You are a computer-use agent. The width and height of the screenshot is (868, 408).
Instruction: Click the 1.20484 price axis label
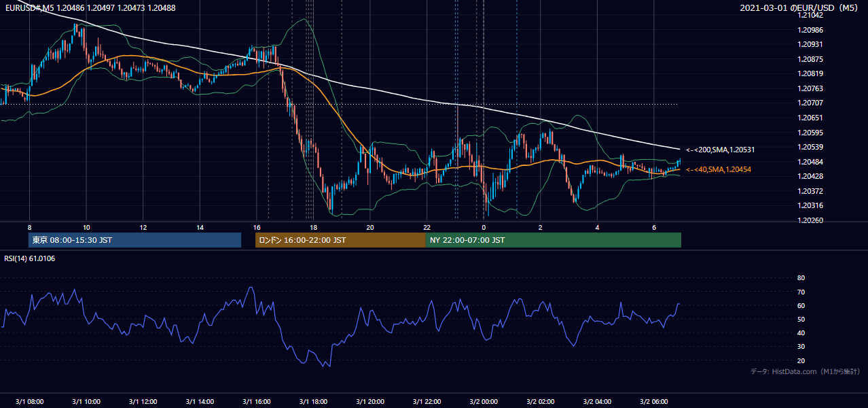811,162
